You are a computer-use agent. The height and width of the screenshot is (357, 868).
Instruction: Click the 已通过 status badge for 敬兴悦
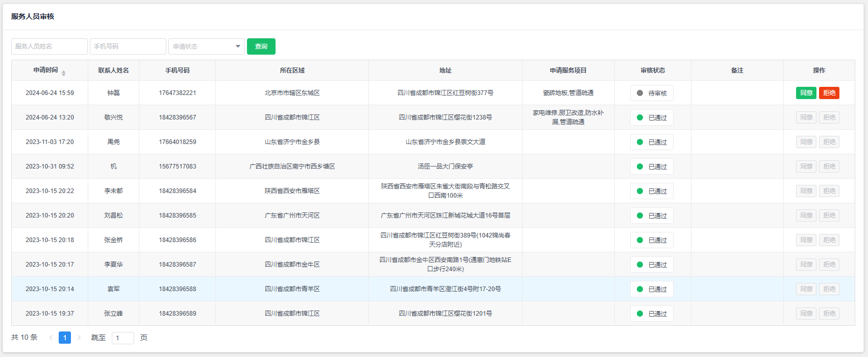(x=652, y=117)
